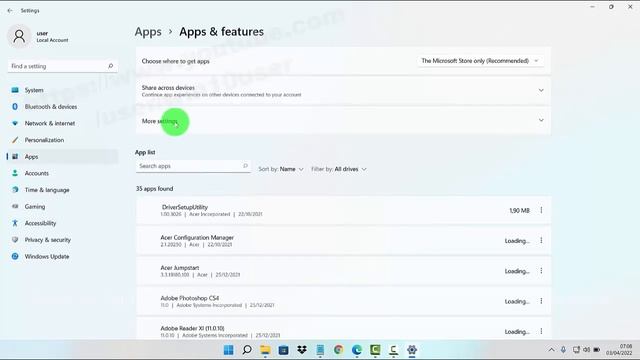Click the microphone tray icon
Viewport: 640px width, 360px height.
click(563, 350)
